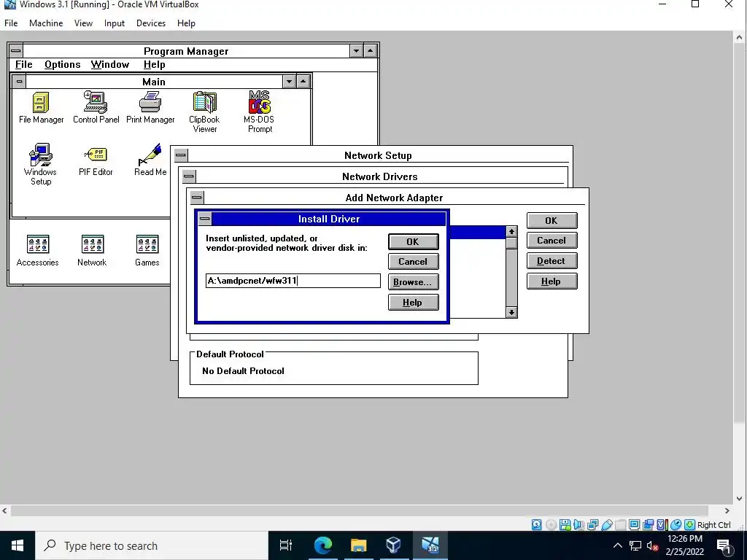This screenshot has height=560, width=747.
Task: Click Browse... in Install Driver
Action: pos(413,282)
